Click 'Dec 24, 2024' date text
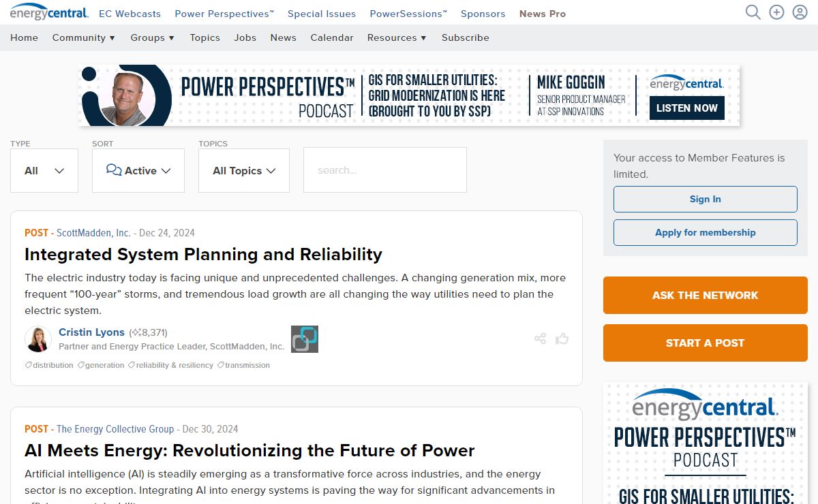Viewport: 818px width, 504px height. (x=167, y=233)
